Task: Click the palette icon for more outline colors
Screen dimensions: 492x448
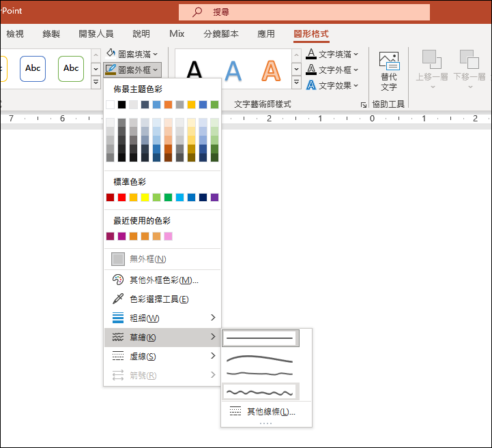Action: click(118, 280)
